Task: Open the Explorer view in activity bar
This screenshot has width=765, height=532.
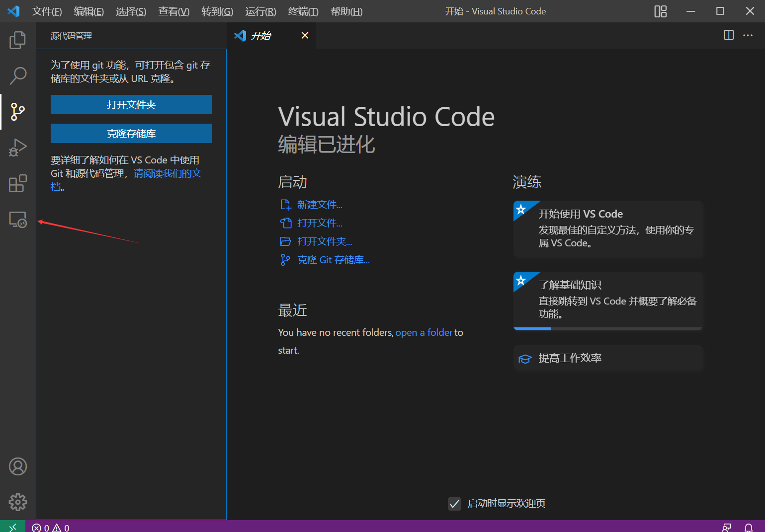Action: [x=18, y=40]
